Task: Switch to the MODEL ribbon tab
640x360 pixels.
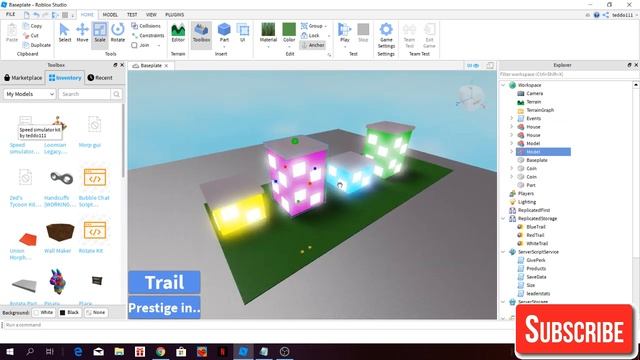Action: click(110, 15)
